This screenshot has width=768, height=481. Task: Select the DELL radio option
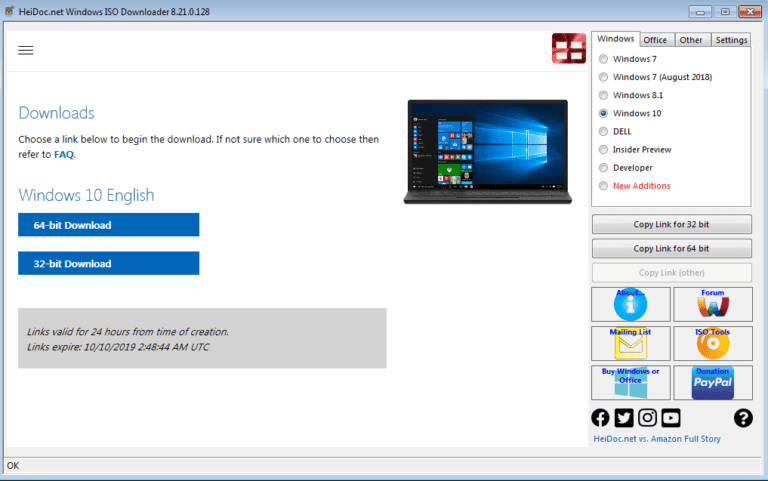616,131
